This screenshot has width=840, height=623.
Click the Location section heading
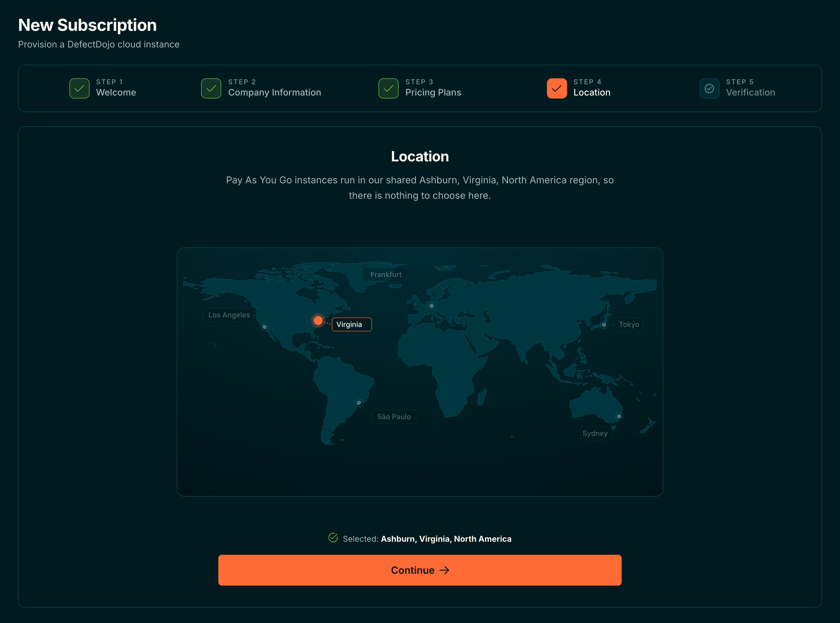tap(420, 157)
